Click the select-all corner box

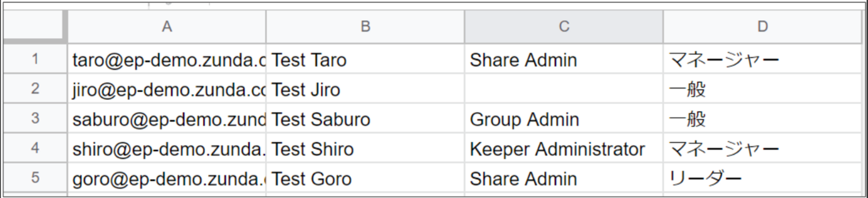[x=35, y=25]
